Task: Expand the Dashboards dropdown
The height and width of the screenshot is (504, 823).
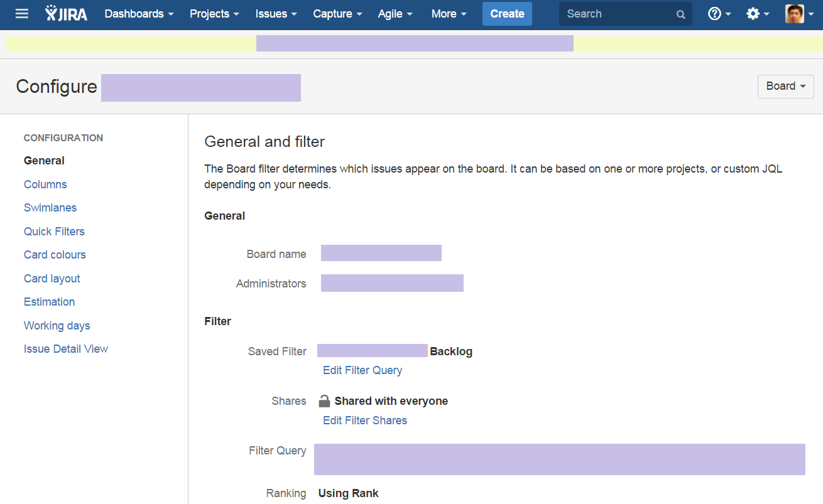Action: pos(139,14)
